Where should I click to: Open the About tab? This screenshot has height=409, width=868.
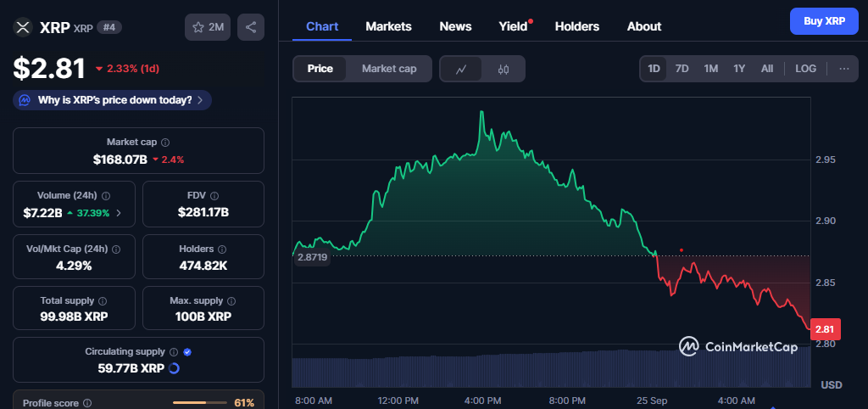pos(644,26)
